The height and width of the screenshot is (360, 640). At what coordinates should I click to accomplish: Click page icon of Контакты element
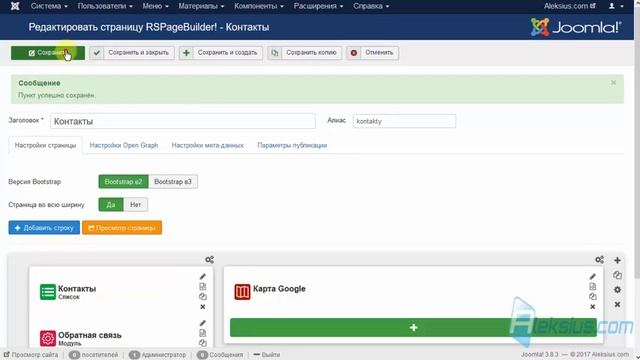(x=202, y=287)
